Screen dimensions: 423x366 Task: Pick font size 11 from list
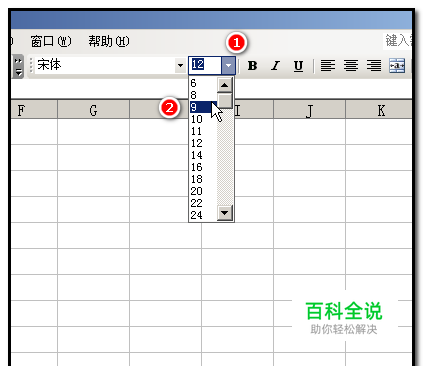coord(203,131)
